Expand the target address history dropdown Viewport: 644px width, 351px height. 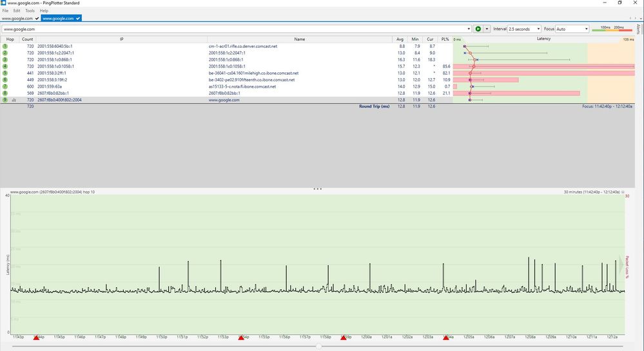(469, 29)
